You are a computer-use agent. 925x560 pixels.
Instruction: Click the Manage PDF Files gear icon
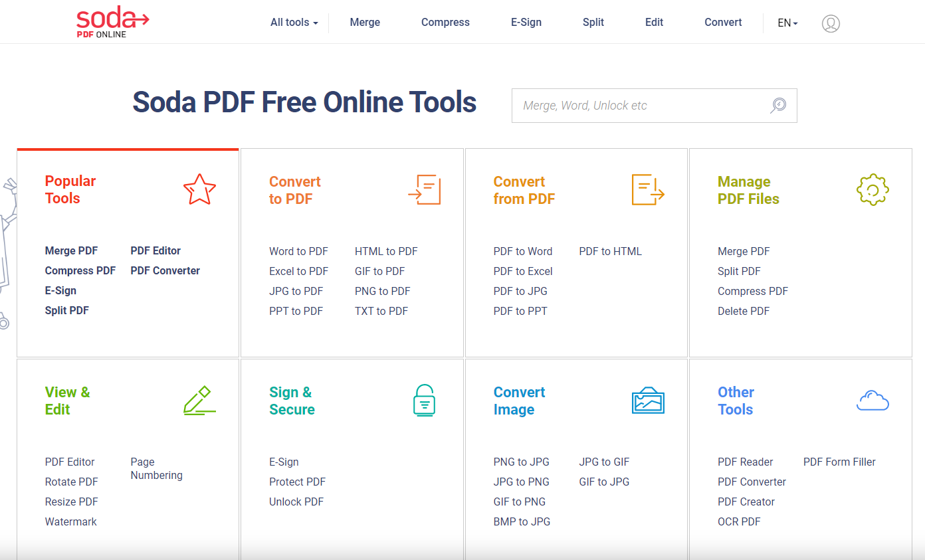pos(872,189)
